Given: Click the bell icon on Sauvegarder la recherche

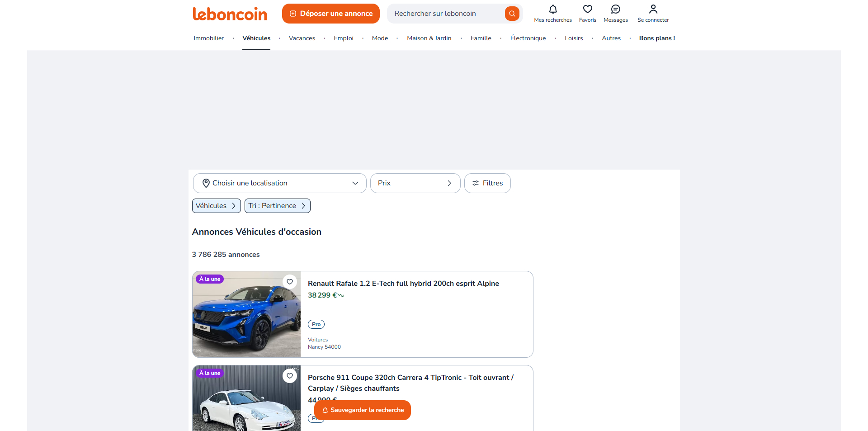Looking at the screenshot, I should click(x=325, y=410).
